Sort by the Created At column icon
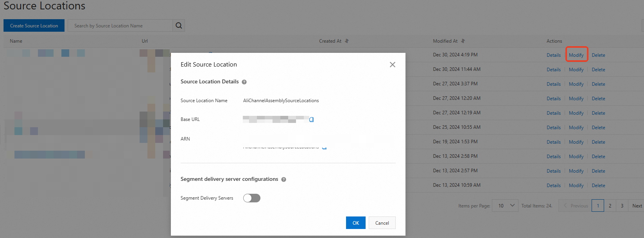 point(347,41)
